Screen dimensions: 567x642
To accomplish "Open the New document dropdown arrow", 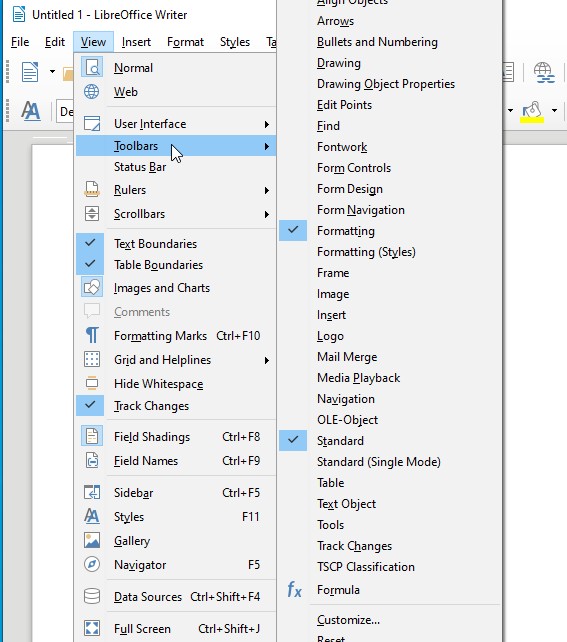I will [52, 72].
